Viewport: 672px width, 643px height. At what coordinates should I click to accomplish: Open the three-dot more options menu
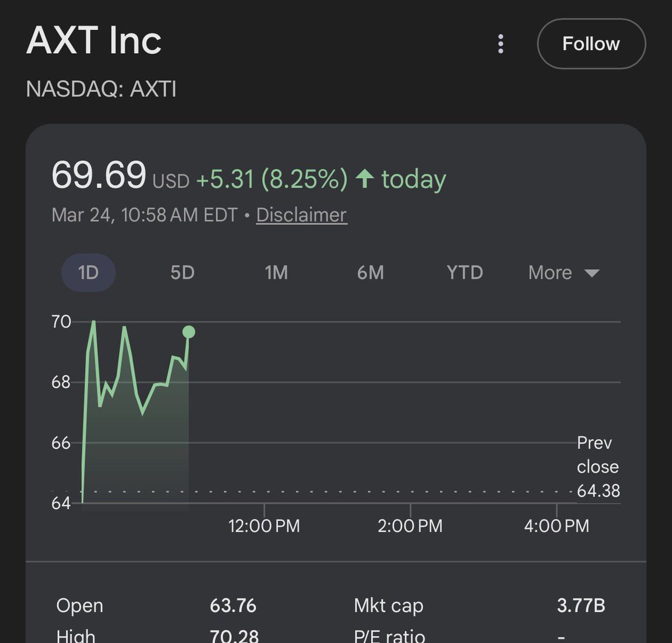501,44
